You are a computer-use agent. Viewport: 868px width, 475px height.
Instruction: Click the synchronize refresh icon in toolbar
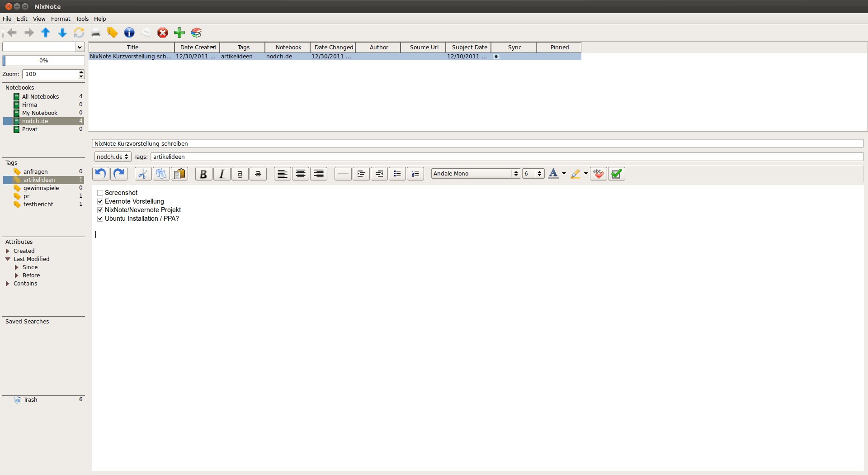coord(79,33)
